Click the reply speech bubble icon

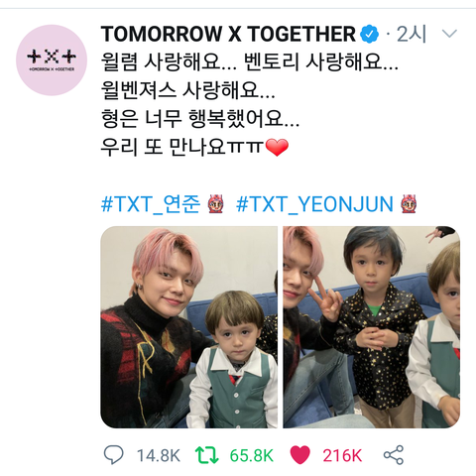[113, 455]
